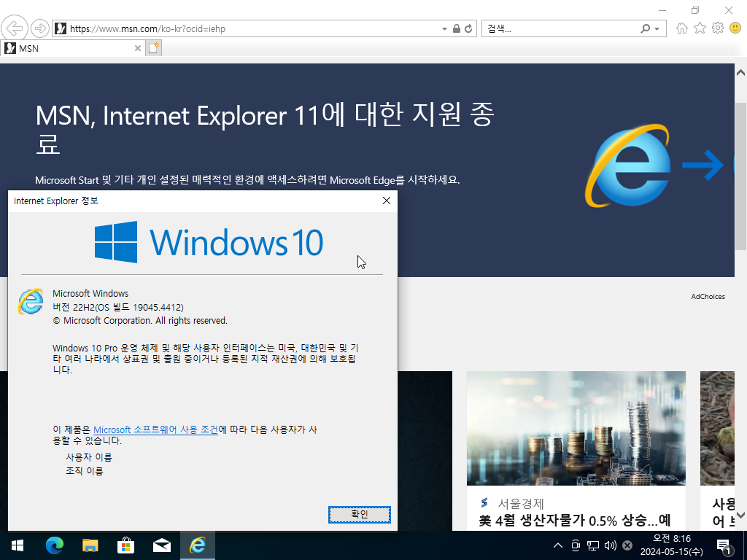The width and height of the screenshot is (747, 560).
Task: Restore down the Internet Explorer window
Action: click(695, 10)
